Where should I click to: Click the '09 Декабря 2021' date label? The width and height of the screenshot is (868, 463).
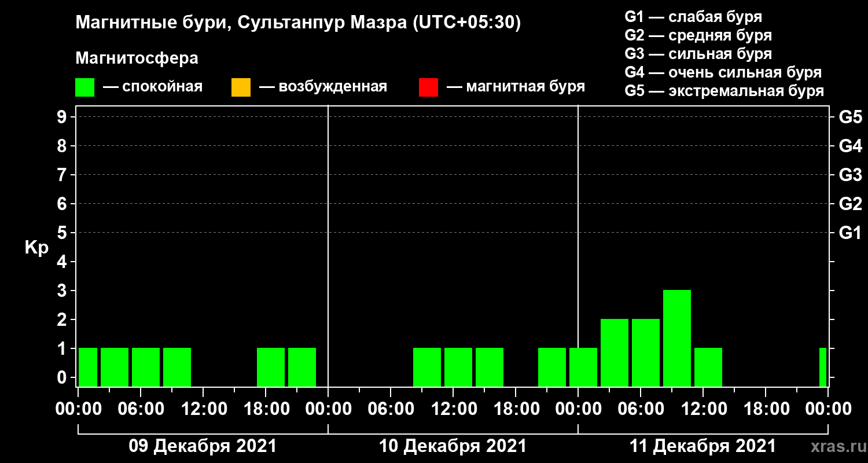pyautogui.click(x=203, y=446)
